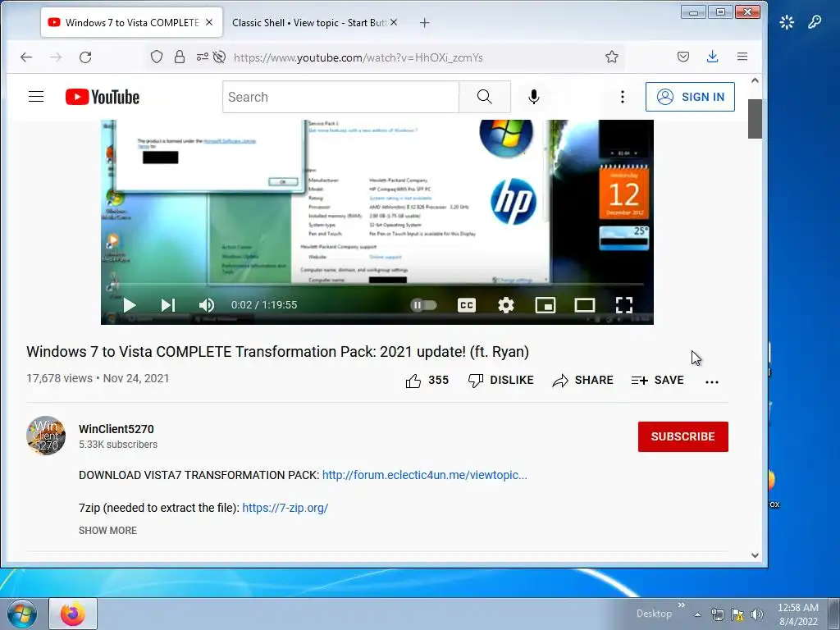Open the WinClient5270 channel name link

click(116, 429)
